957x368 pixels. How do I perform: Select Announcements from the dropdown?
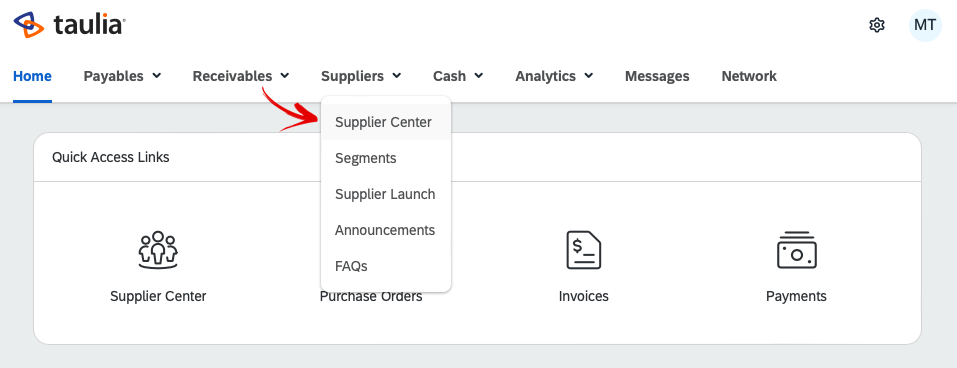(x=386, y=230)
